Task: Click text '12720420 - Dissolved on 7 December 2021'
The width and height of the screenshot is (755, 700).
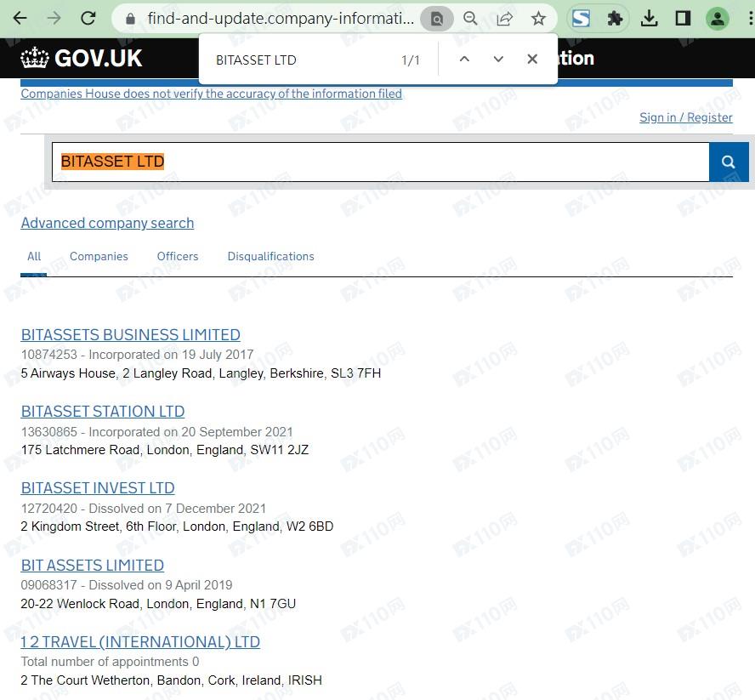Action: click(x=144, y=509)
